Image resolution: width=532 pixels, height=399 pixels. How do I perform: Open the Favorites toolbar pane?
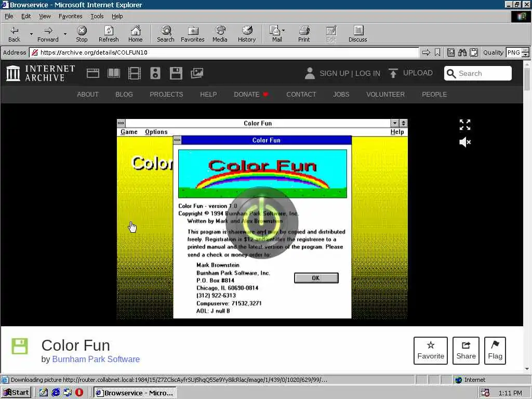pos(193,34)
